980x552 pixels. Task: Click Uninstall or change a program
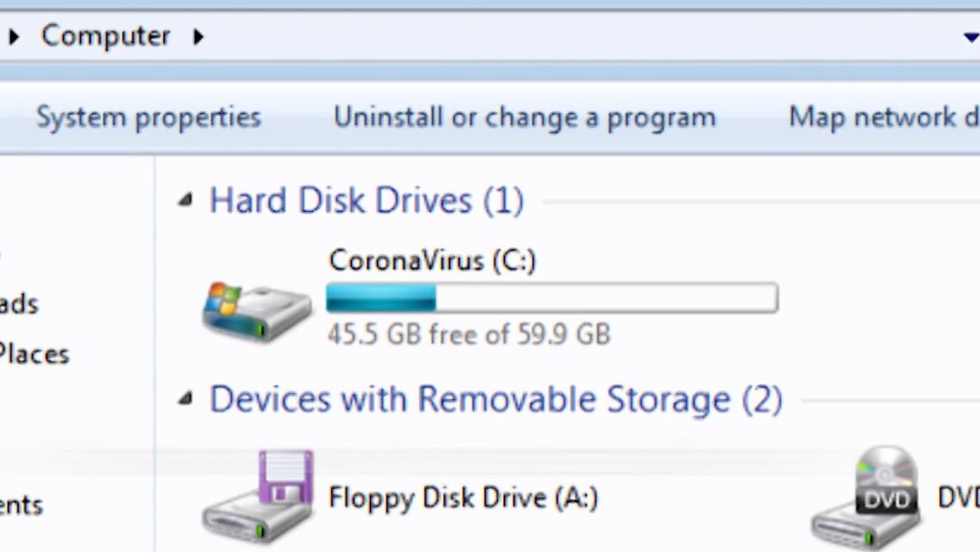point(525,117)
